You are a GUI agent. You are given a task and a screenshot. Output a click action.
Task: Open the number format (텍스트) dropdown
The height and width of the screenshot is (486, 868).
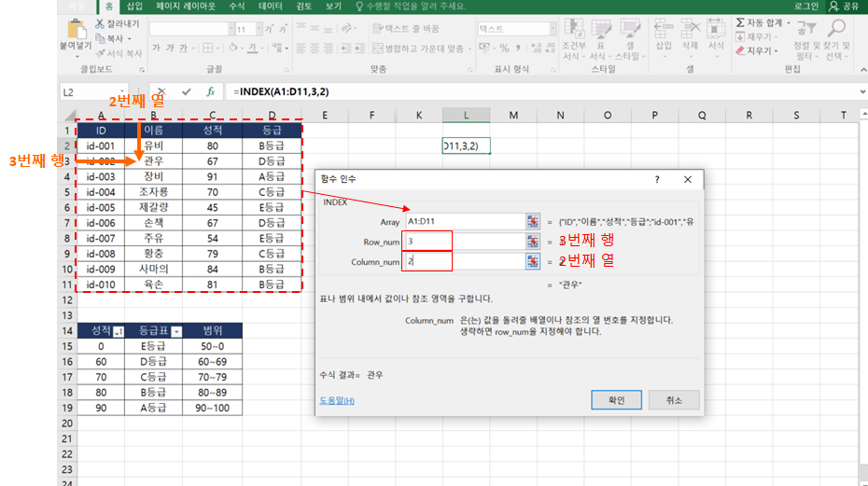click(x=553, y=29)
